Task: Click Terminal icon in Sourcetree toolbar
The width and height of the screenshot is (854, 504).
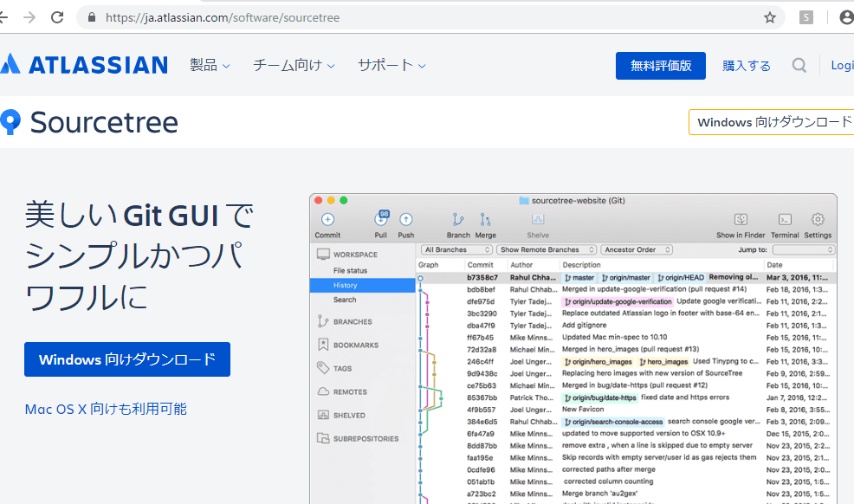Action: pos(785,219)
